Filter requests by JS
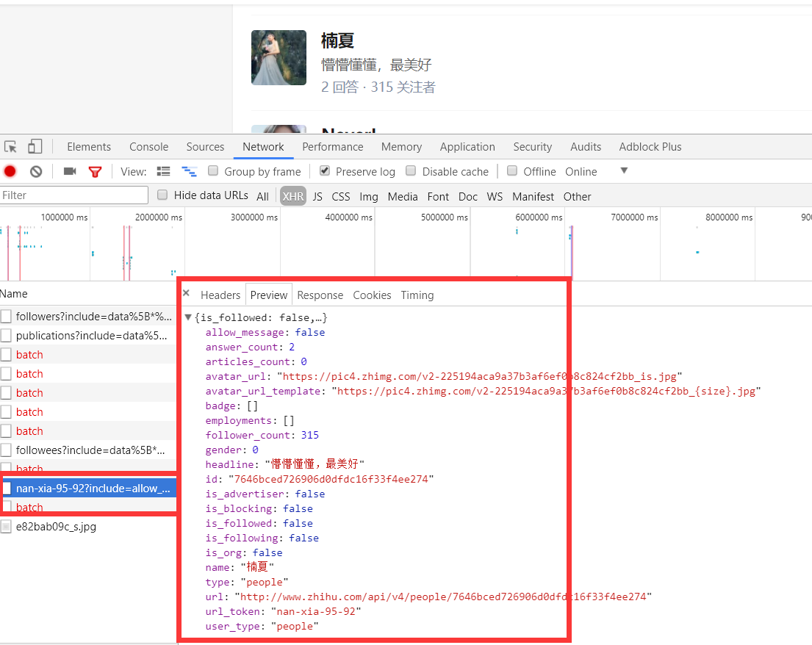Screen dimensions: 812x645 tap(317, 197)
